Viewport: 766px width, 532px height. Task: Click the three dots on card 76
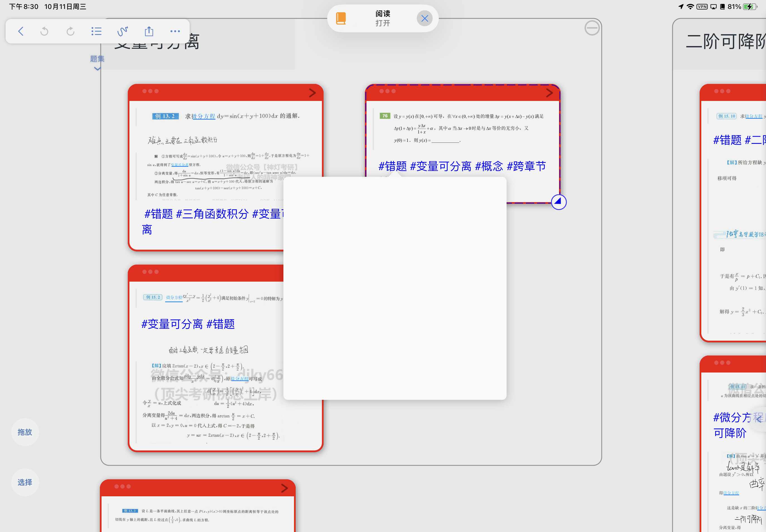pos(387,91)
